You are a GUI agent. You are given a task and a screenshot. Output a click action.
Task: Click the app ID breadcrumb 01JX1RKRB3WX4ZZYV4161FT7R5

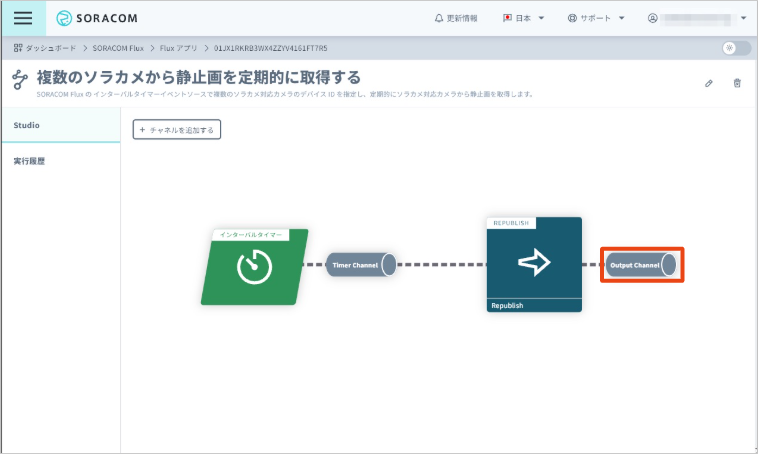click(271, 48)
